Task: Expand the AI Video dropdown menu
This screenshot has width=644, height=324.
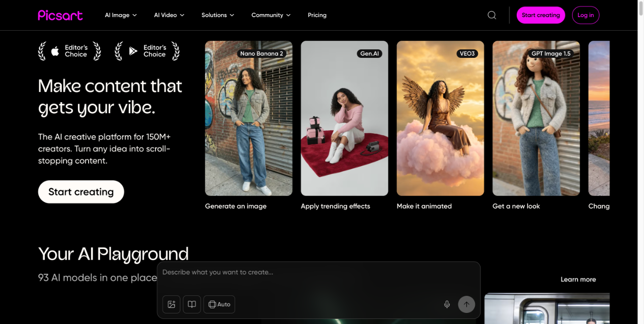Action: [169, 15]
